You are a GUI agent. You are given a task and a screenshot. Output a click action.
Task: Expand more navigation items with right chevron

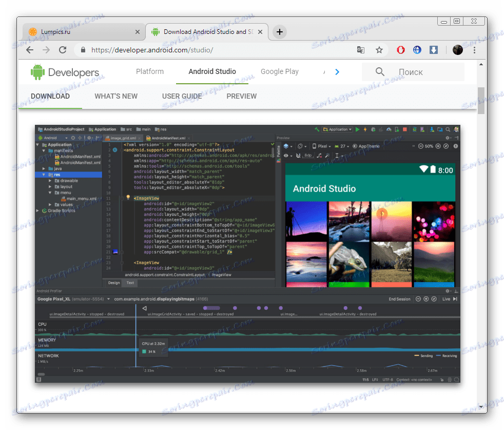coord(337,72)
